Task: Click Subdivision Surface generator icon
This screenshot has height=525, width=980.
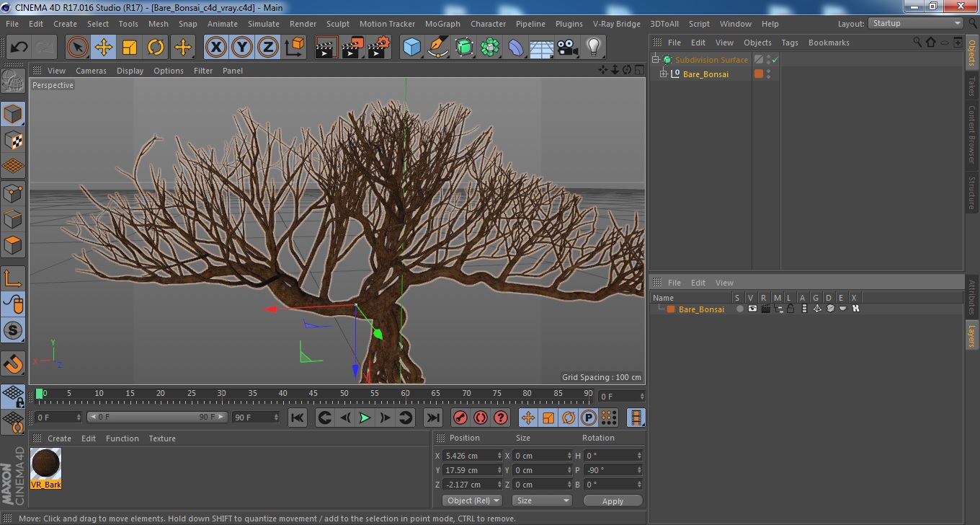Action: (464, 48)
